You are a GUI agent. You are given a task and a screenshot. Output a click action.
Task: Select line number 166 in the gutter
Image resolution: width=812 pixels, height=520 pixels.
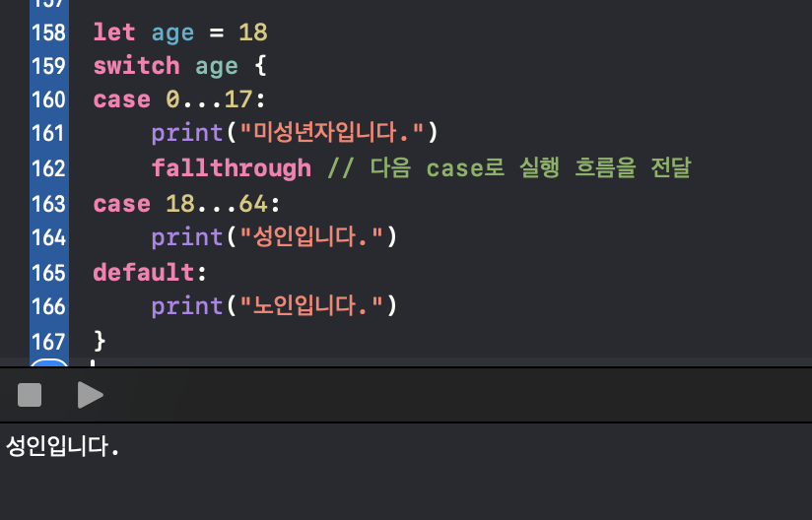coord(48,306)
